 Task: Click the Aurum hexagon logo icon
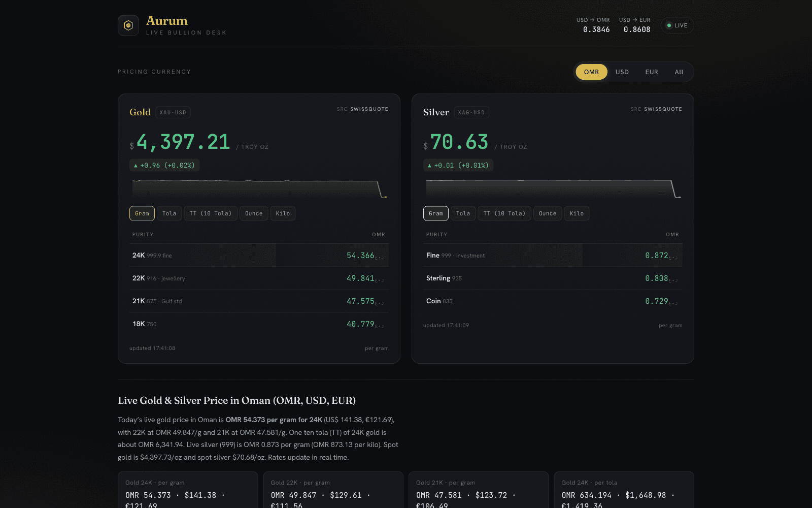[128, 25]
